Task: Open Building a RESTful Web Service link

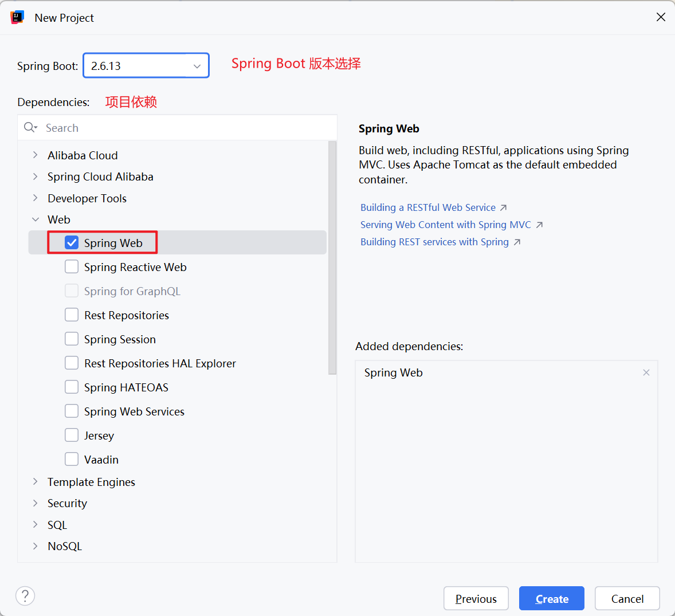Action: (x=428, y=207)
